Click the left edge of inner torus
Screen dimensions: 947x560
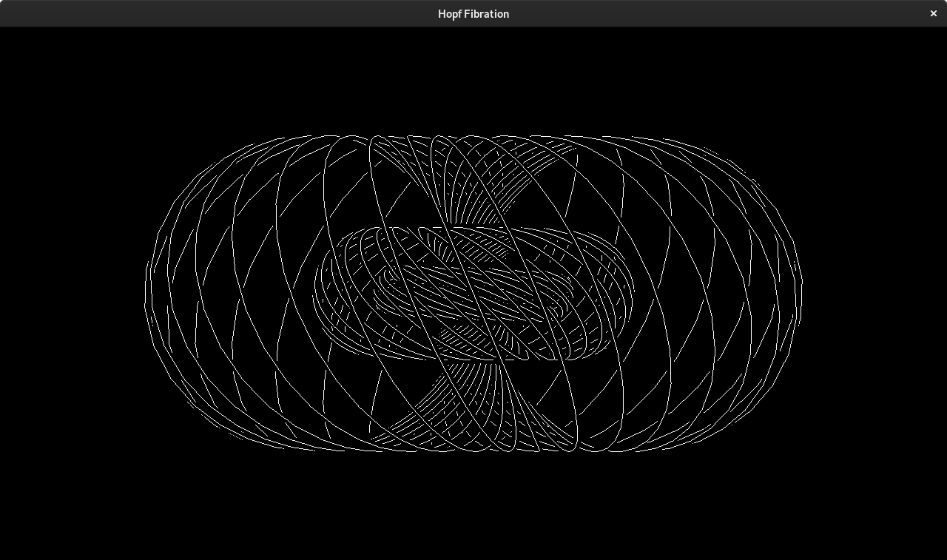click(x=315, y=294)
